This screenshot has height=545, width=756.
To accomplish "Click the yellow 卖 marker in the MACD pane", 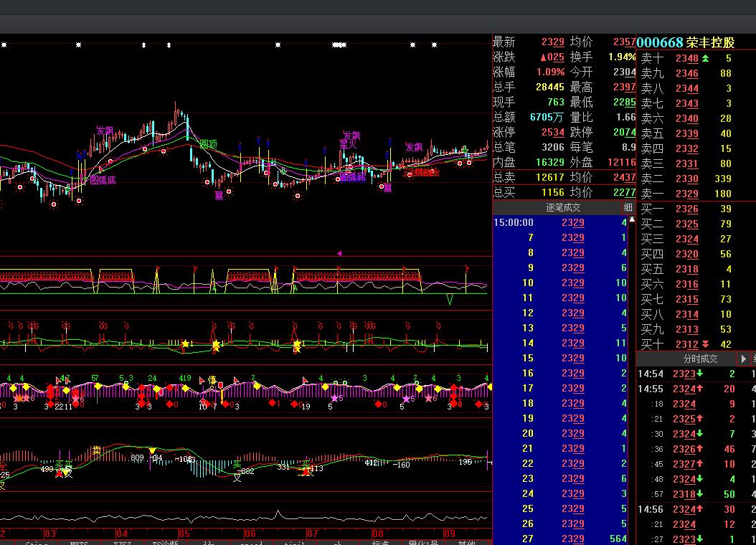I will [96, 450].
